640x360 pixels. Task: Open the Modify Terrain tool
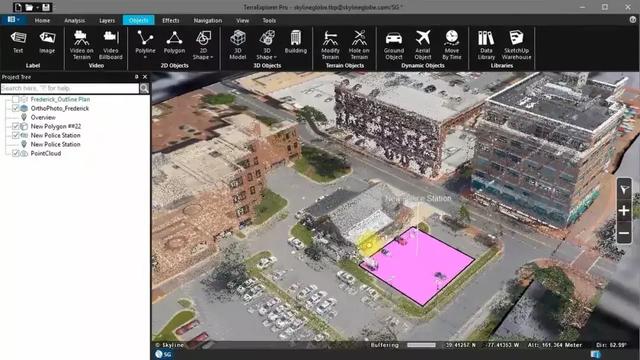[x=330, y=45]
